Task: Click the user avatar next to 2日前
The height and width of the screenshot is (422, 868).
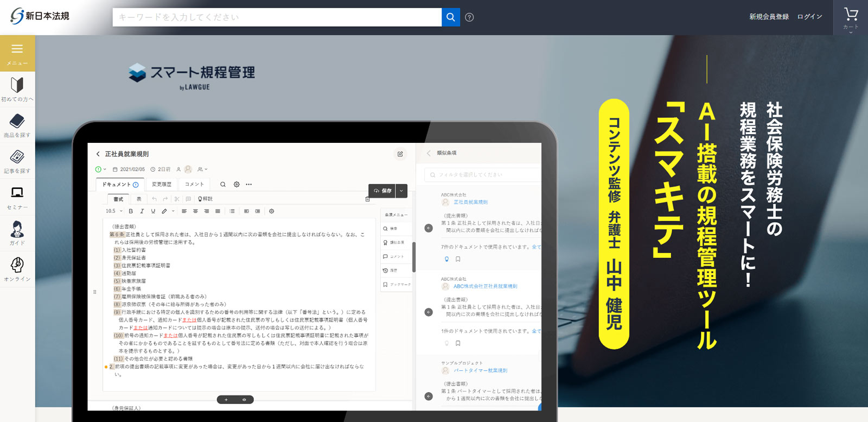Action: point(188,169)
